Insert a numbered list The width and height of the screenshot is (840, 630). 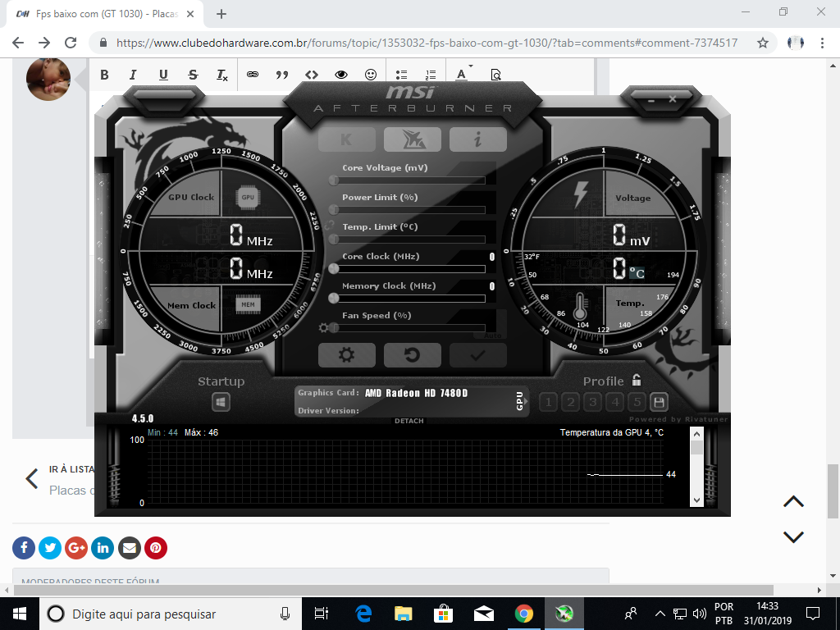tap(431, 75)
